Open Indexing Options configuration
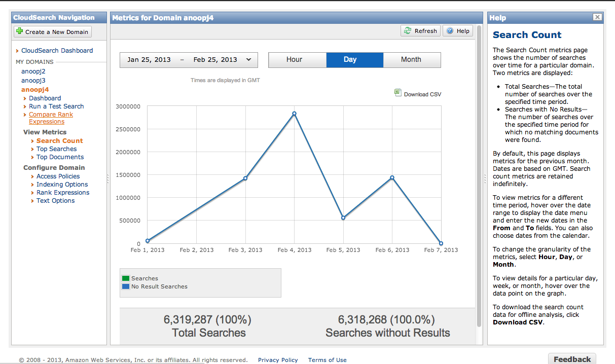Screen dimensions: 615x364 pos(62,185)
